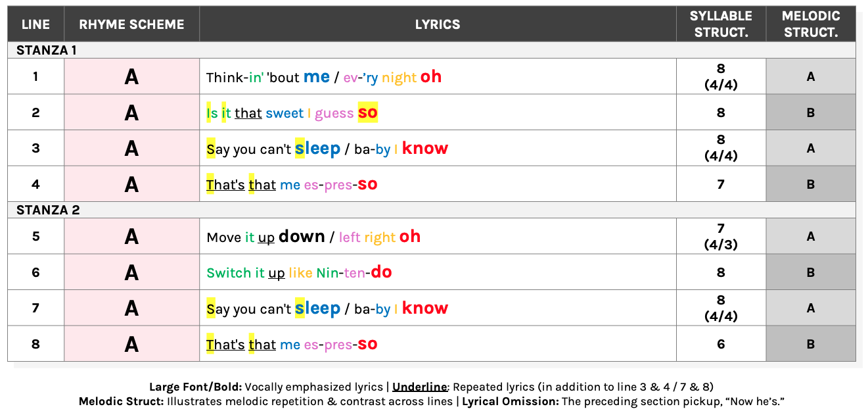868x415 pixels.
Task: Click the pink rhyme cell for line 1
Action: click(x=131, y=76)
